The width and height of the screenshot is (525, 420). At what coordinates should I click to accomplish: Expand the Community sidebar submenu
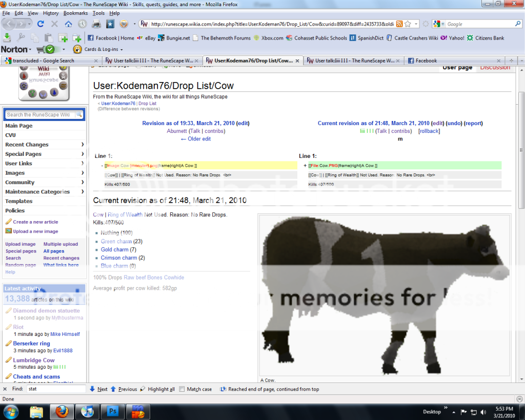[83, 182]
